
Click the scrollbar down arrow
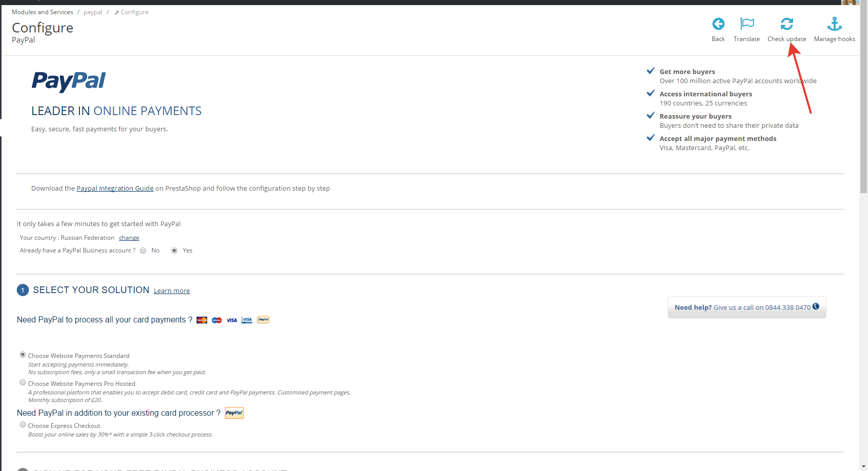pos(863,466)
